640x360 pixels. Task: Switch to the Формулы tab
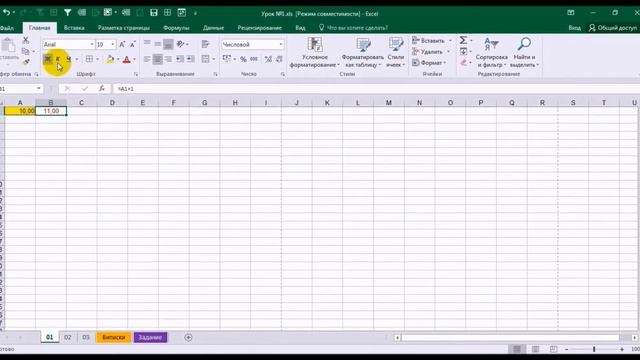click(176, 28)
